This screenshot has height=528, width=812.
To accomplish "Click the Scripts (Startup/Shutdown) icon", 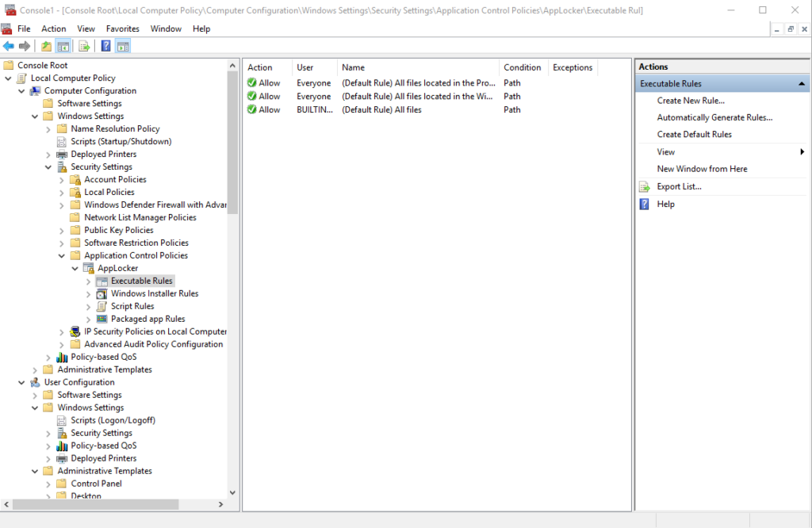I will 62,142.
